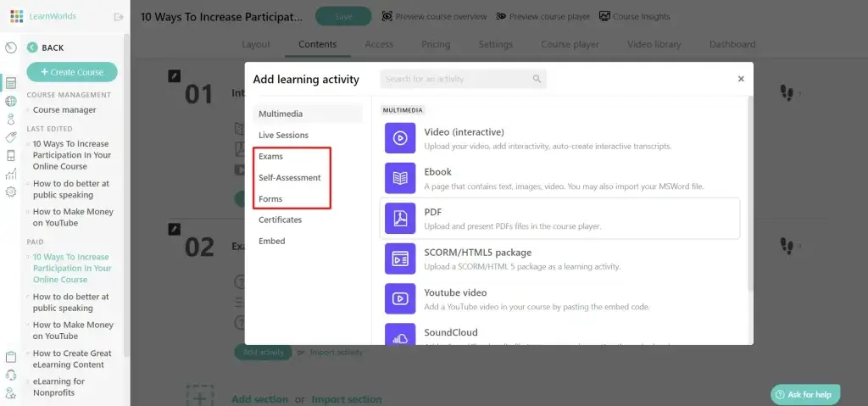Open the globe site builder icon
The height and width of the screenshot is (406, 868).
(x=10, y=102)
